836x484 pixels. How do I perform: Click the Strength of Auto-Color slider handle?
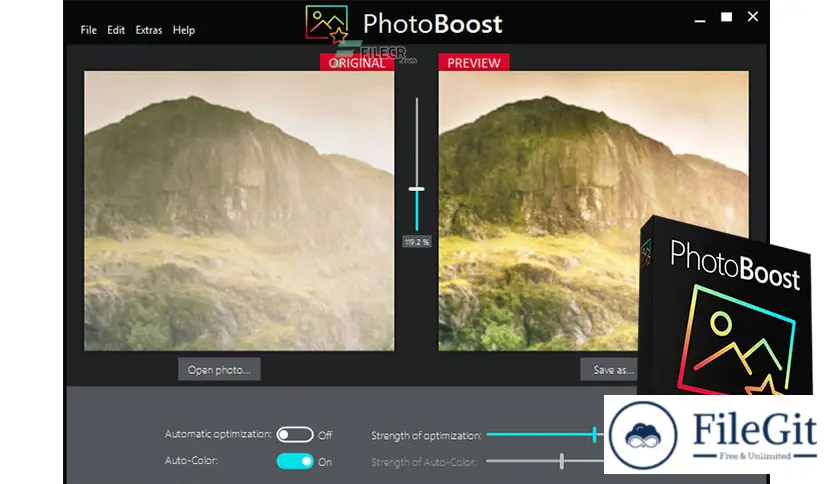tap(561, 461)
